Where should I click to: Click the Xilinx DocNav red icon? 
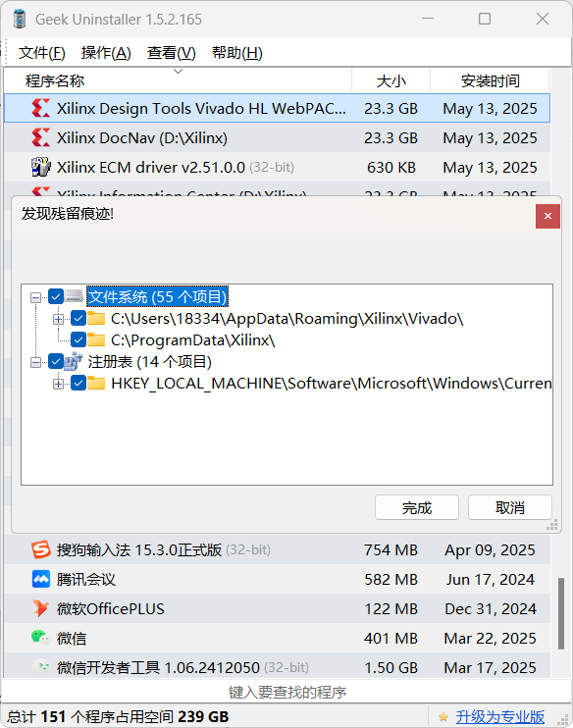(41, 138)
